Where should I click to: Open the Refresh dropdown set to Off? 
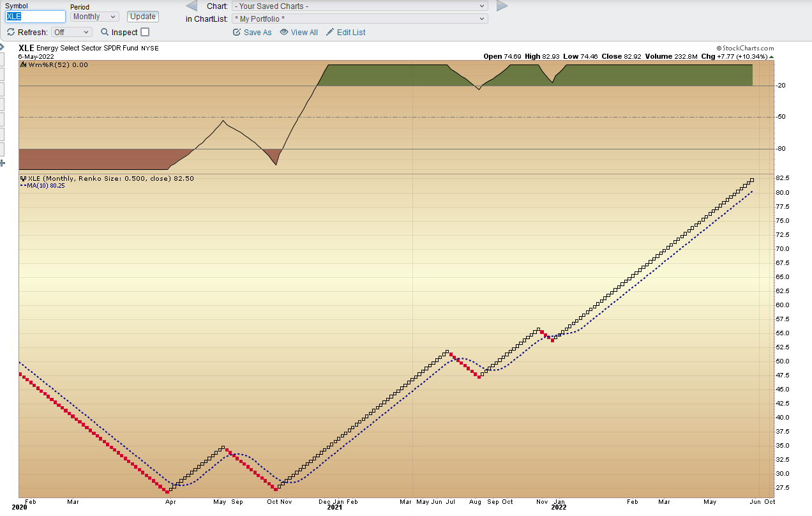point(71,32)
